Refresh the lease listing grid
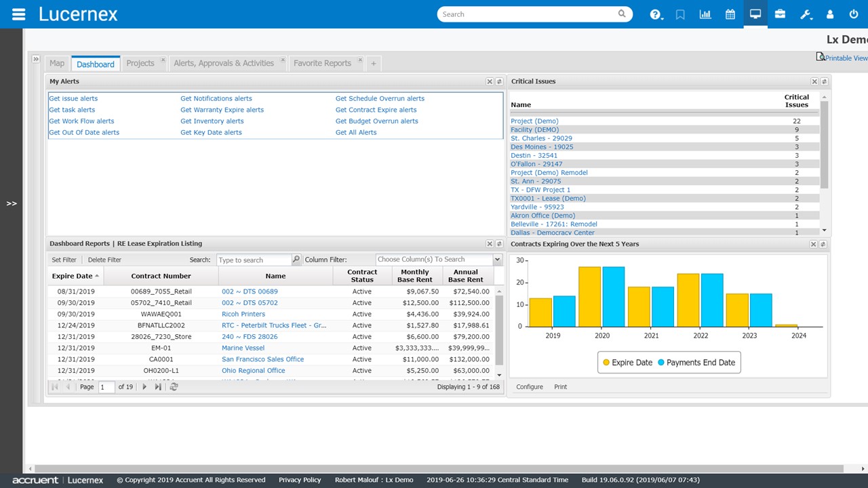This screenshot has height=488, width=868. pos(174,387)
